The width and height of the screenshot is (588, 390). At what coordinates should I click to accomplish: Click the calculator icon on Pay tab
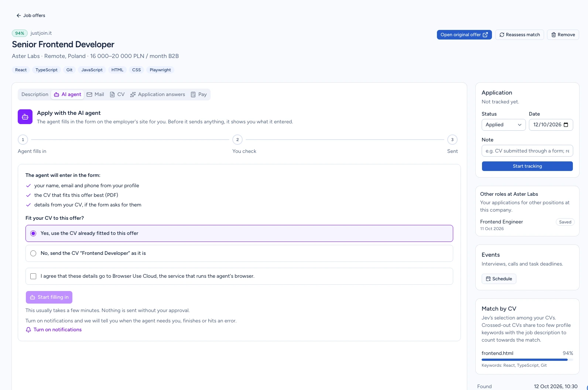pos(193,95)
